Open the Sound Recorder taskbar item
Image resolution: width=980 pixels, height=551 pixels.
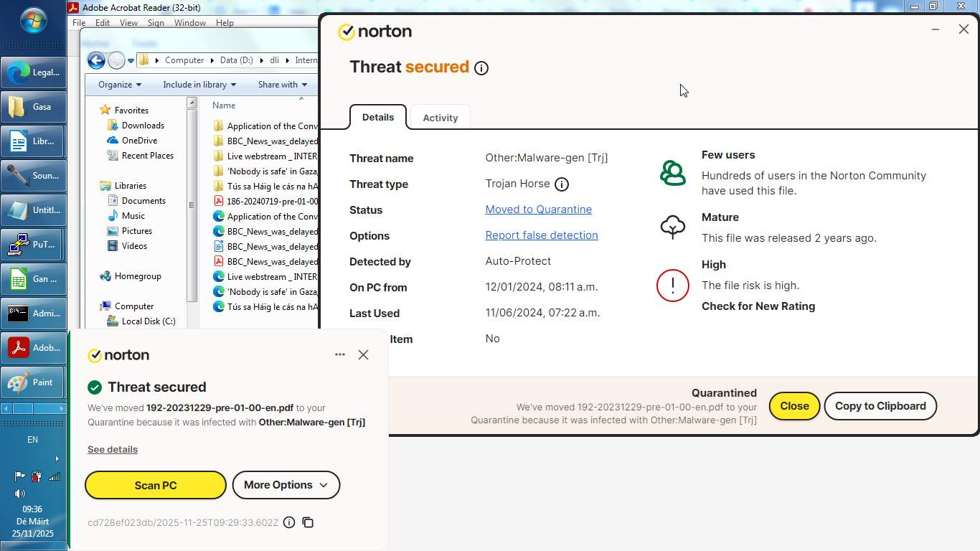[x=34, y=176]
